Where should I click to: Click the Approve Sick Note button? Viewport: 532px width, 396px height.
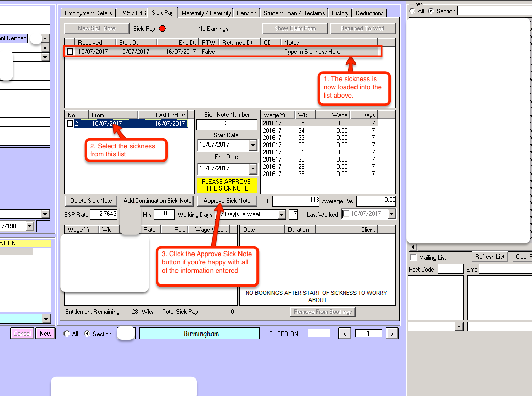coord(227,201)
